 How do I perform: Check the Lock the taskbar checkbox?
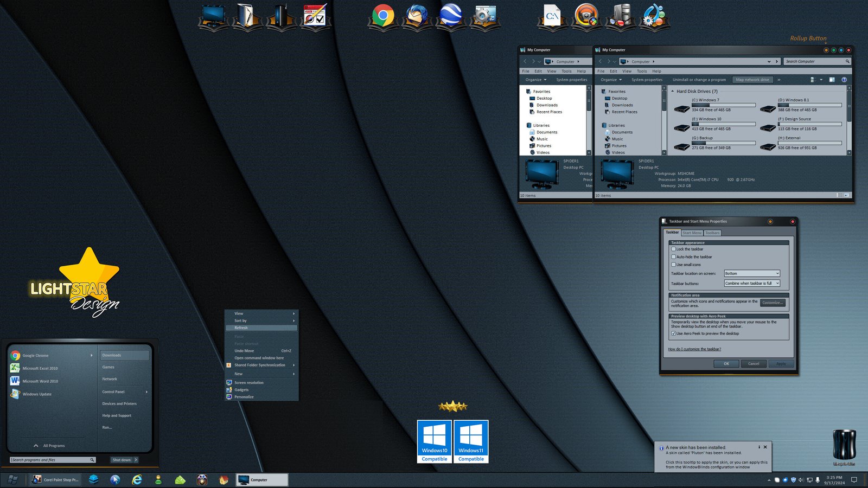click(673, 249)
